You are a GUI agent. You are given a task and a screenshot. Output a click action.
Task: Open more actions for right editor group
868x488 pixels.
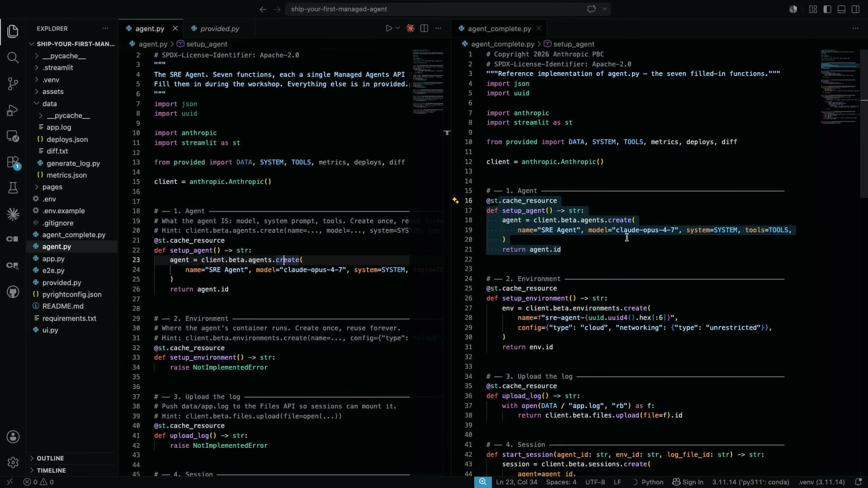tap(855, 28)
